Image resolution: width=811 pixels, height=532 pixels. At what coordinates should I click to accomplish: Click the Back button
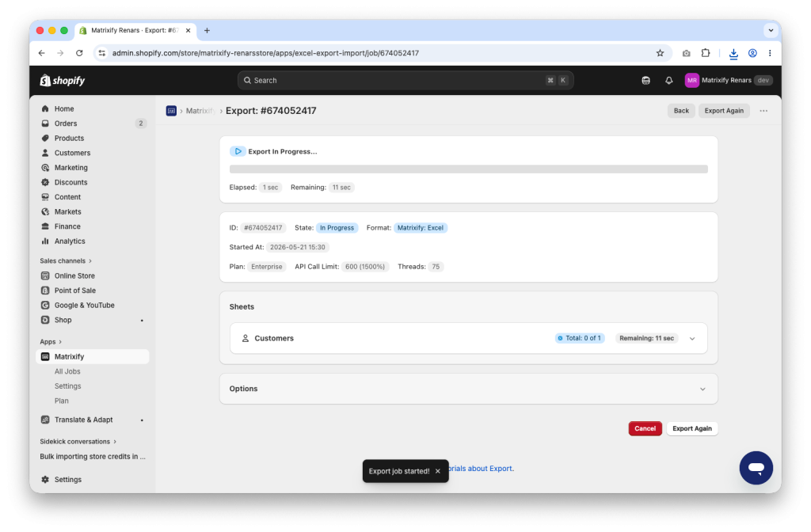[681, 111]
